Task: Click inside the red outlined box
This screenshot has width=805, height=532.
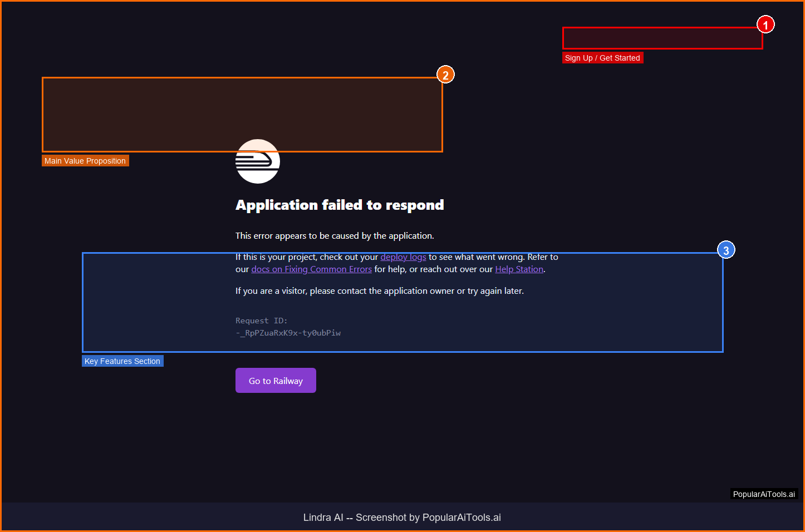Action: [x=662, y=38]
